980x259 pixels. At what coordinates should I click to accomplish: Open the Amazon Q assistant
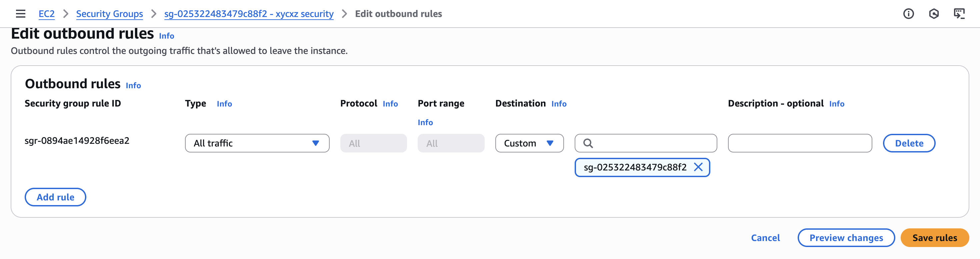pos(934,14)
